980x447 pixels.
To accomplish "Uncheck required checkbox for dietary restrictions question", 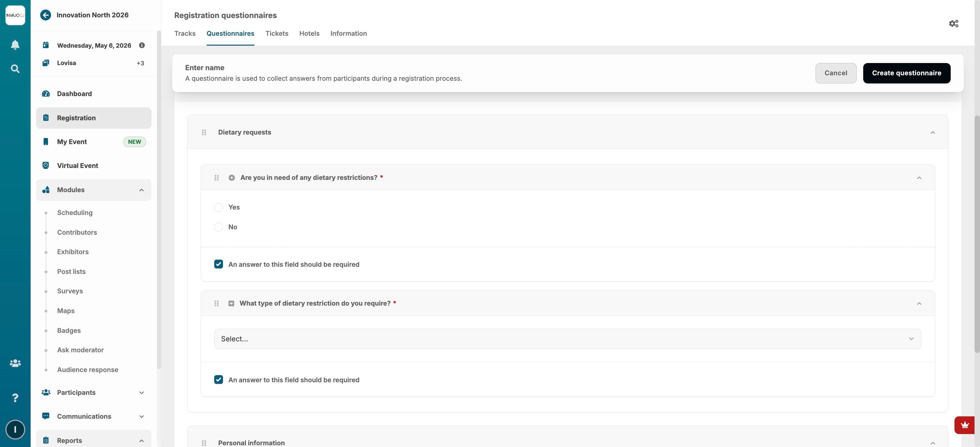I will [218, 264].
